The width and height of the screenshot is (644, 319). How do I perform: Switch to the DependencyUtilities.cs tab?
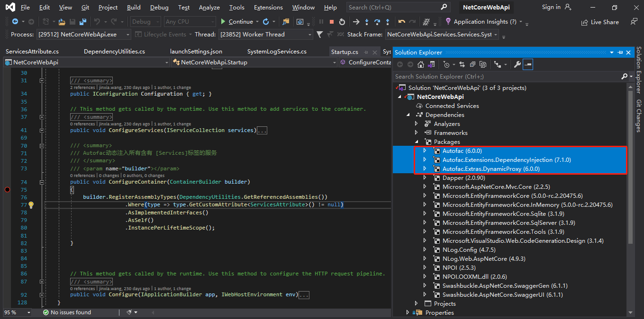pos(114,52)
